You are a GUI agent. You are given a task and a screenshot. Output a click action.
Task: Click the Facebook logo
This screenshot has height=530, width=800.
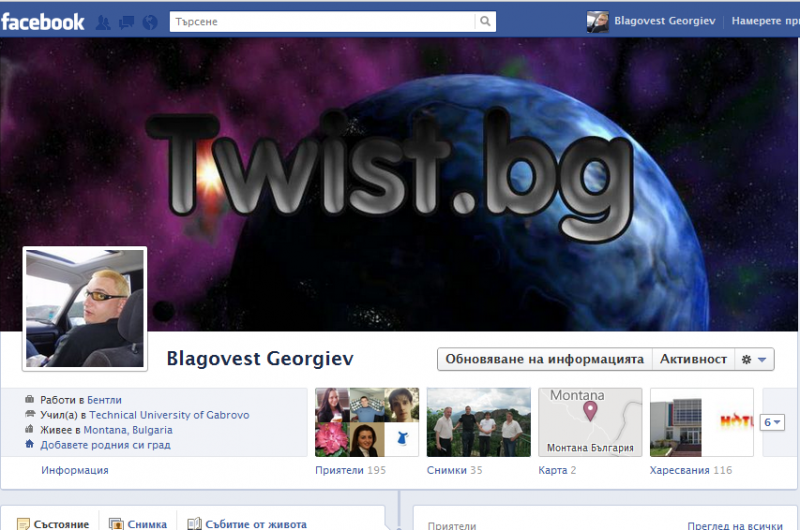43,21
